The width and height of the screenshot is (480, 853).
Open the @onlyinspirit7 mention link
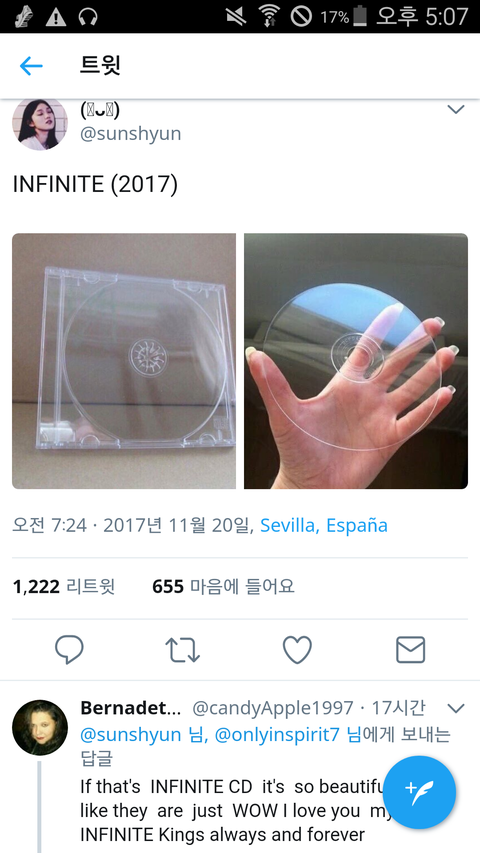tap(288, 735)
